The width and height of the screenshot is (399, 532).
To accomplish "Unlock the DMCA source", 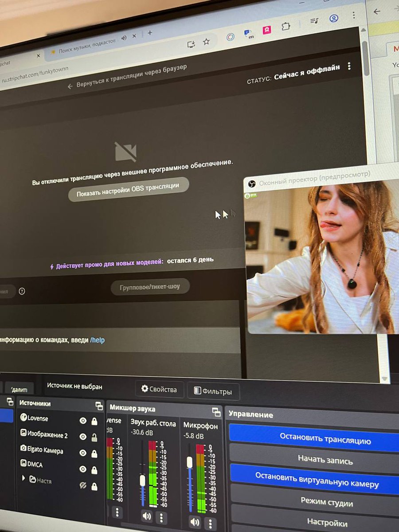I will (94, 470).
